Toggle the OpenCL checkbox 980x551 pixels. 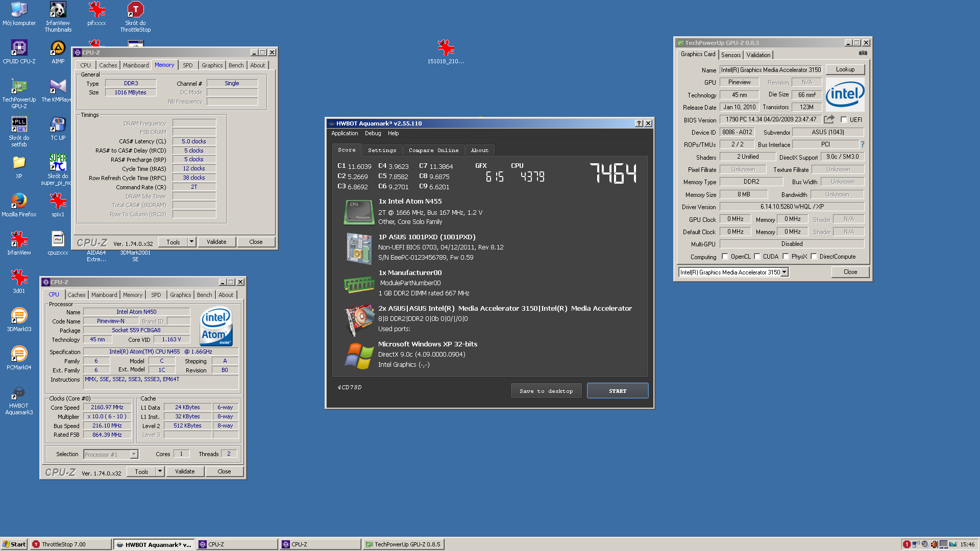[725, 257]
